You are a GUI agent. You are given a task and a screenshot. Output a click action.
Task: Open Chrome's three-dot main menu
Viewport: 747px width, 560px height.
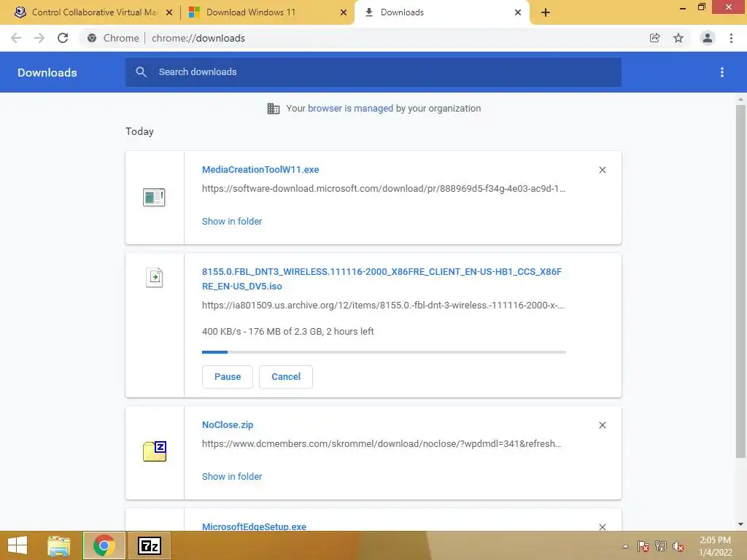[731, 38]
